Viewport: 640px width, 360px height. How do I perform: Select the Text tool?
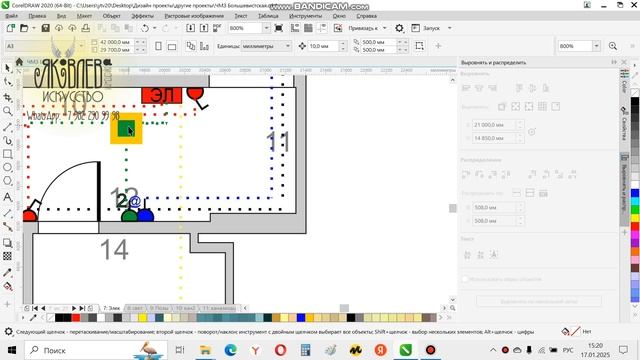tap(7, 197)
